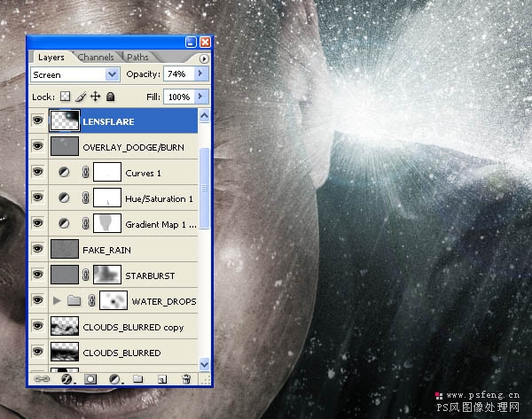Select the FAKE_RAIN layer thumbnail

[x=65, y=249]
